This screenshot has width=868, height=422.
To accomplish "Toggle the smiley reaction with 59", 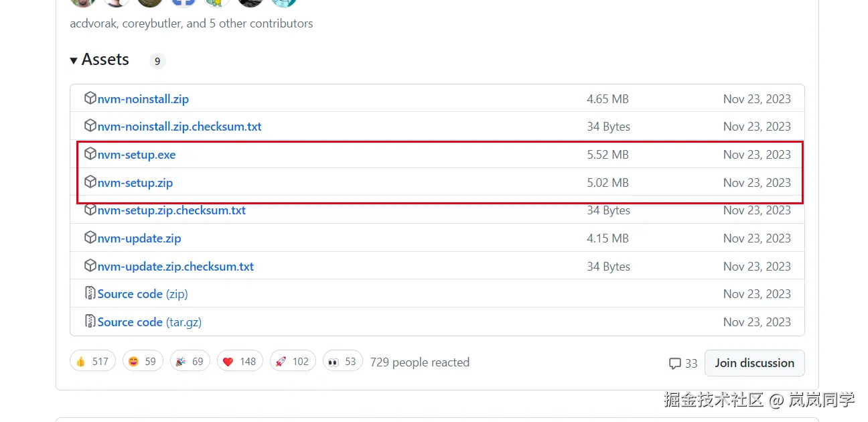I will (141, 362).
